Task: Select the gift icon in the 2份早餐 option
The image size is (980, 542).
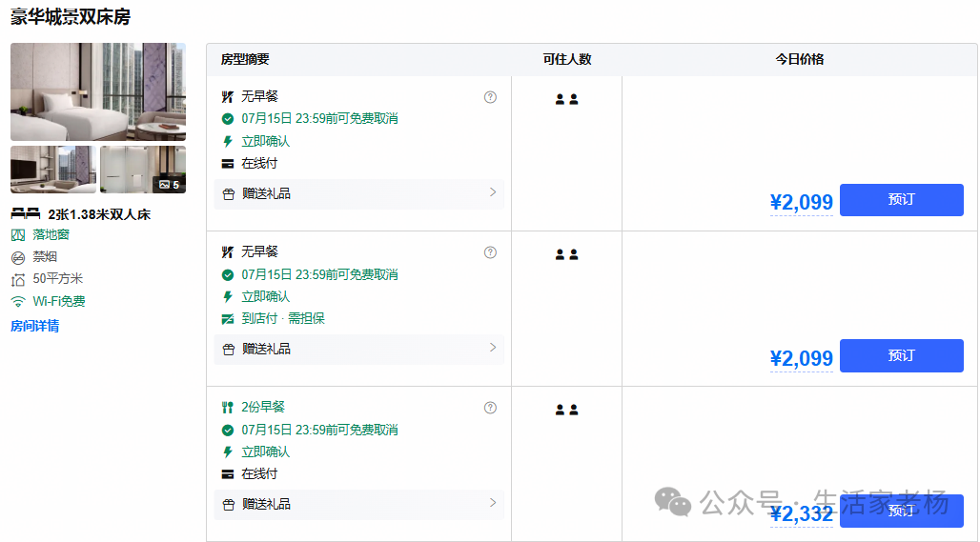Action: pos(229,505)
